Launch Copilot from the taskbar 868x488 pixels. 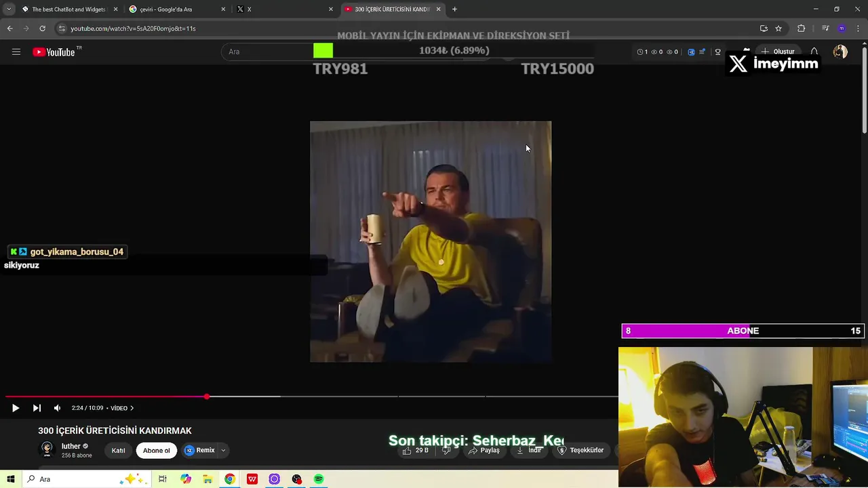coord(186,479)
